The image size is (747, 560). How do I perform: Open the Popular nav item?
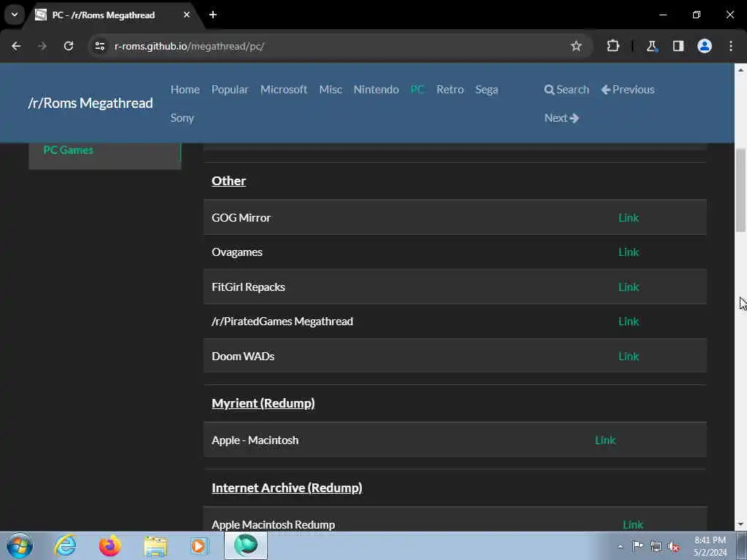click(x=230, y=90)
